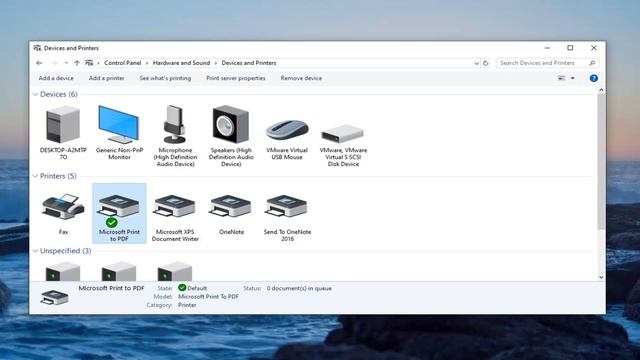This screenshot has height=360, width=640.
Task: Click the Devices and Printers title bar icon
Action: coord(37,48)
